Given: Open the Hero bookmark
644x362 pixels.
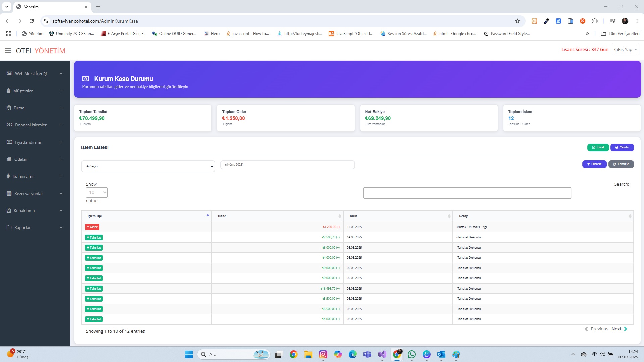Looking at the screenshot, I should click(212, 34).
